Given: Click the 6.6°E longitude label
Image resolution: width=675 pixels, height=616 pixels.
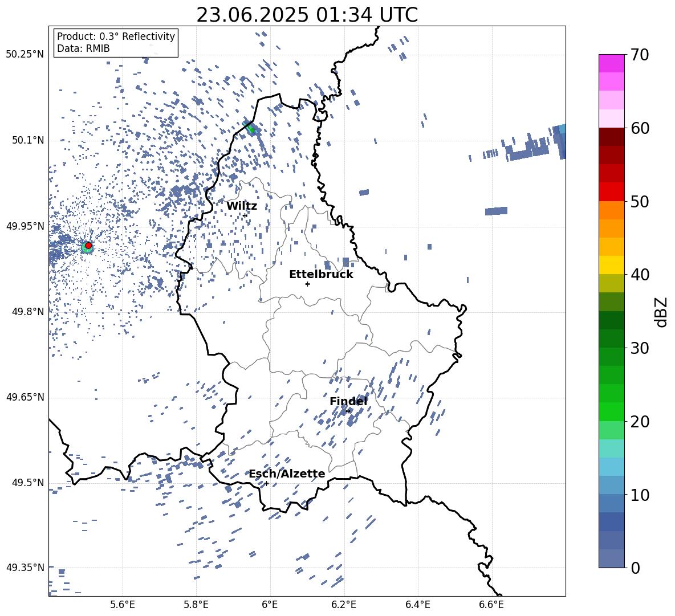Looking at the screenshot, I should (x=491, y=605).
